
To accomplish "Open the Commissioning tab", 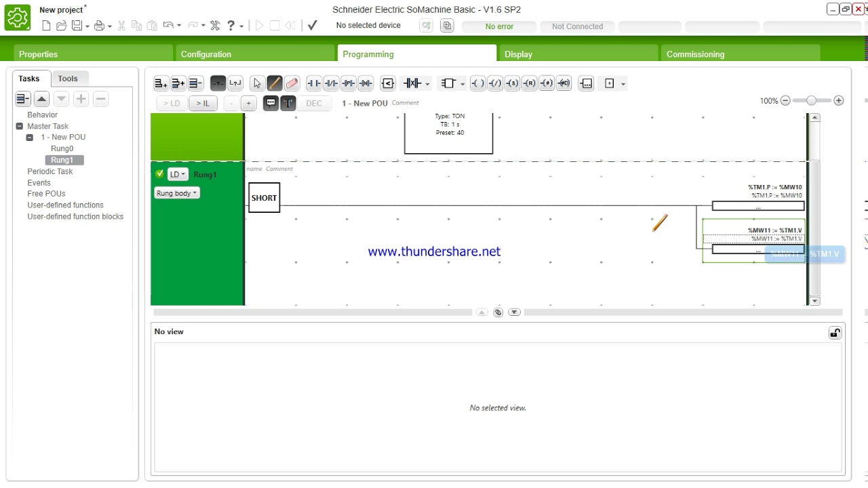I will pyautogui.click(x=741, y=54).
